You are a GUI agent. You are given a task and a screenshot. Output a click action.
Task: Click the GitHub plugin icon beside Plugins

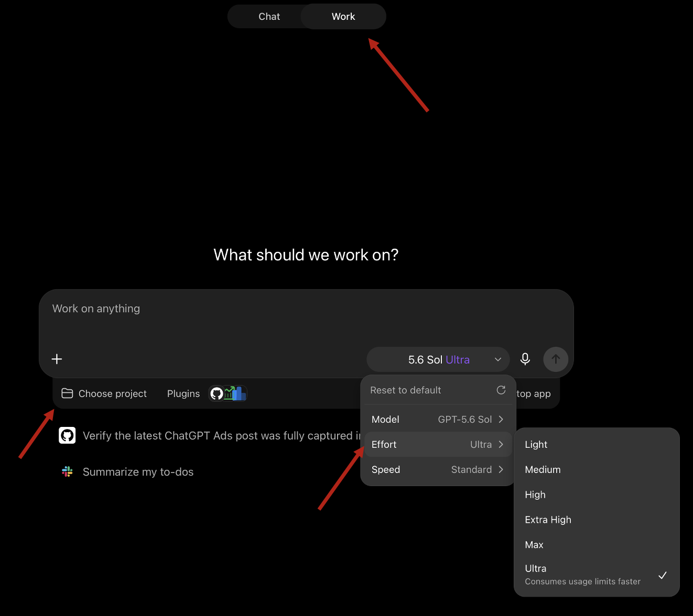pos(216,393)
